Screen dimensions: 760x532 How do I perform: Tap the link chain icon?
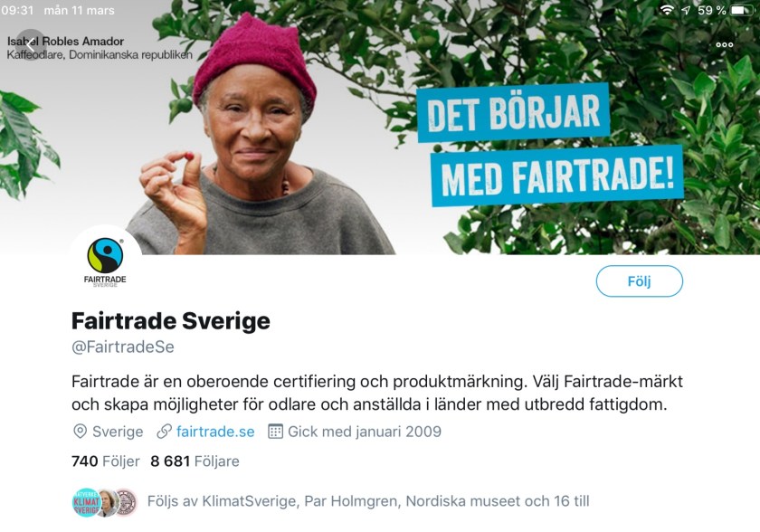click(165, 432)
